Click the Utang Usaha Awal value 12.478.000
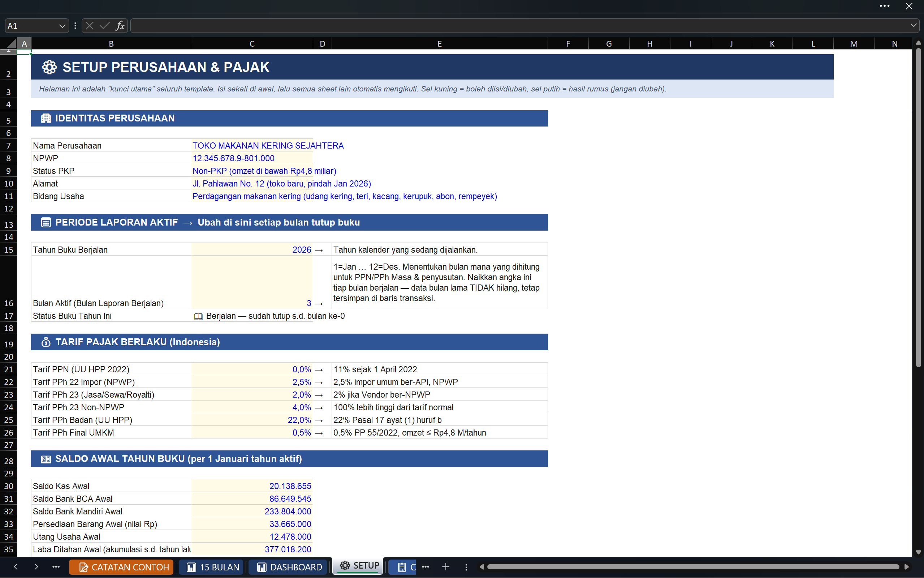Screen dimensions: 924x578 [x=252, y=536]
